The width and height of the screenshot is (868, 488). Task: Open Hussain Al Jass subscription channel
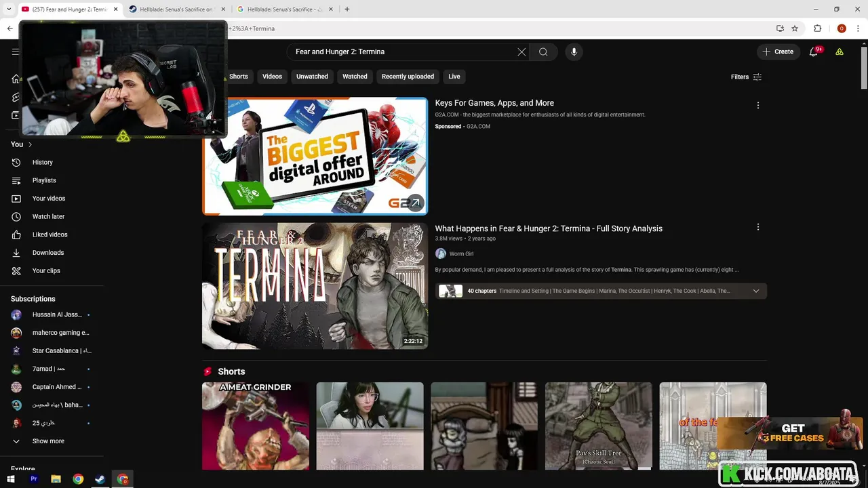point(52,314)
